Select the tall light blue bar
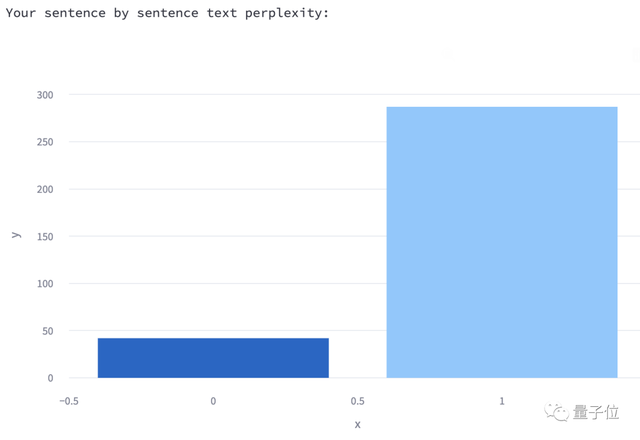 point(502,242)
